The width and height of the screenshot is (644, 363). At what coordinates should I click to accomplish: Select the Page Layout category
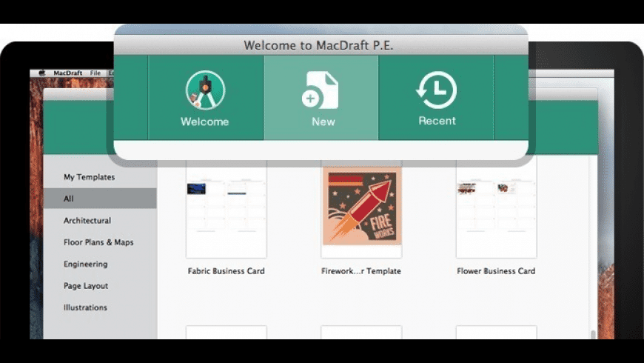[86, 286]
